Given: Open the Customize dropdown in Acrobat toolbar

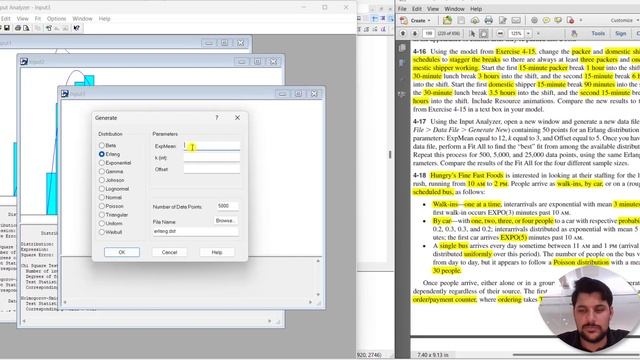Looking at the screenshot, I should [624, 20].
